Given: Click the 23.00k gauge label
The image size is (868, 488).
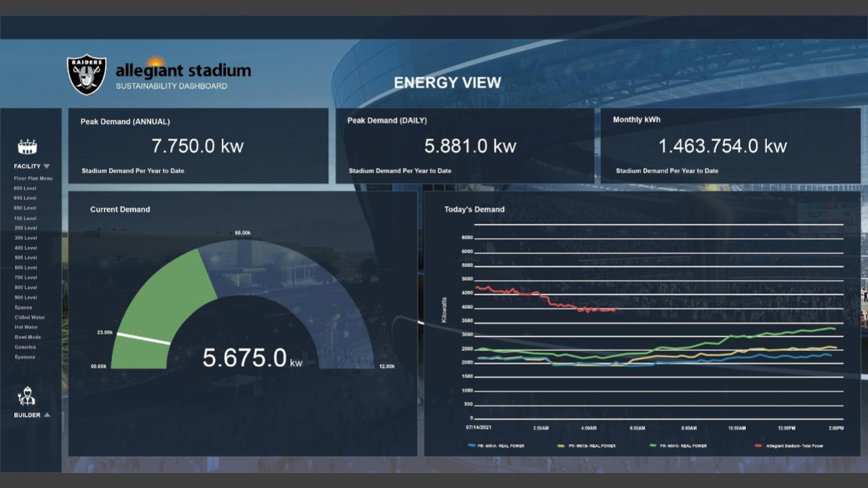Looking at the screenshot, I should click(104, 332).
